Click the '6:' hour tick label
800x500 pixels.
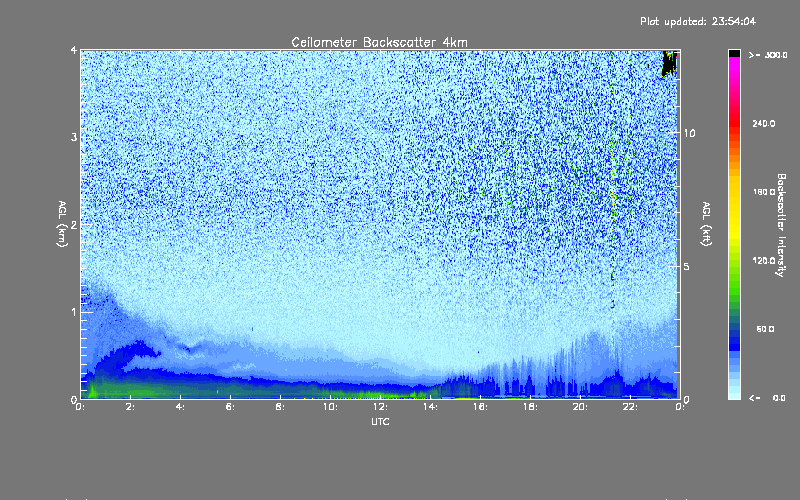point(231,407)
